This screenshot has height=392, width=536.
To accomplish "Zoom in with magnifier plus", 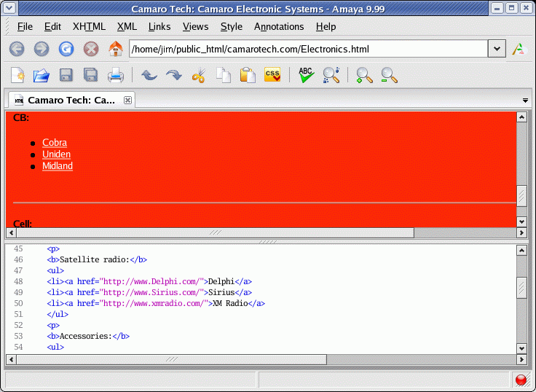I will pos(364,74).
